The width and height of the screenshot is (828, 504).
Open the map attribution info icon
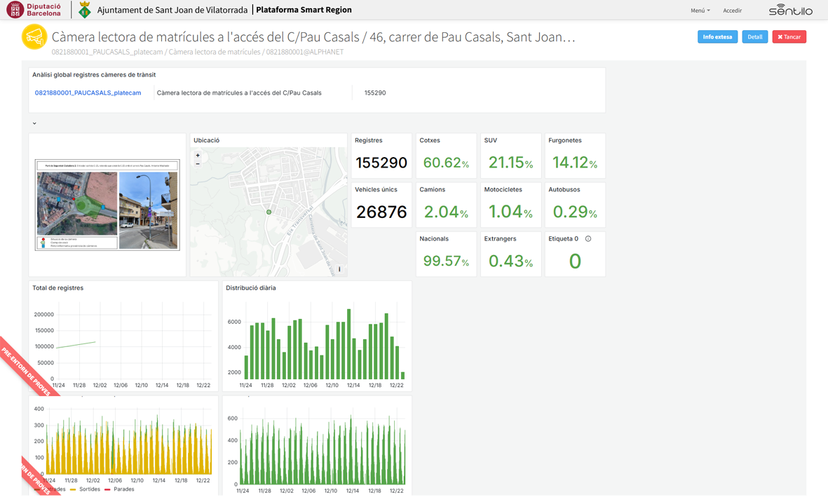tap(339, 269)
